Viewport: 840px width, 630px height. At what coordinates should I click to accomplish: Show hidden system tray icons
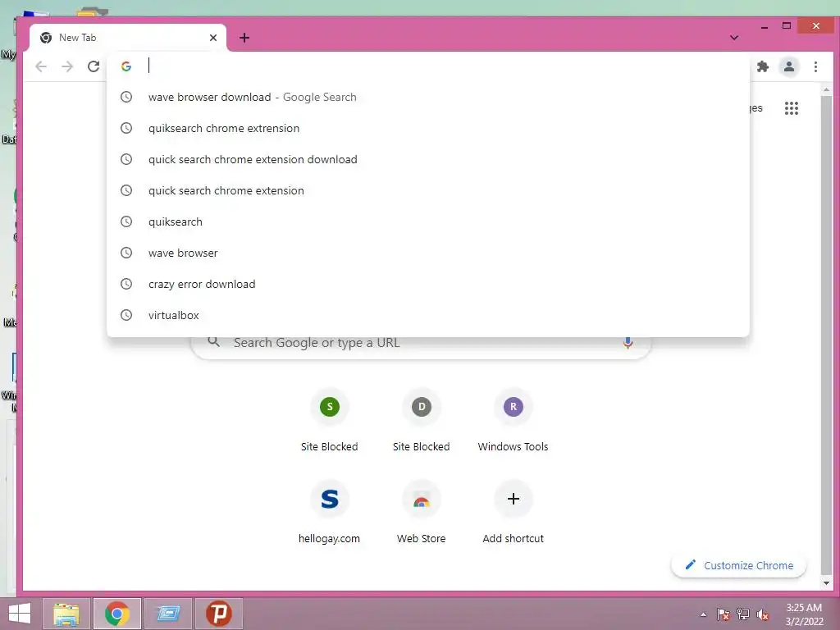pyautogui.click(x=703, y=614)
